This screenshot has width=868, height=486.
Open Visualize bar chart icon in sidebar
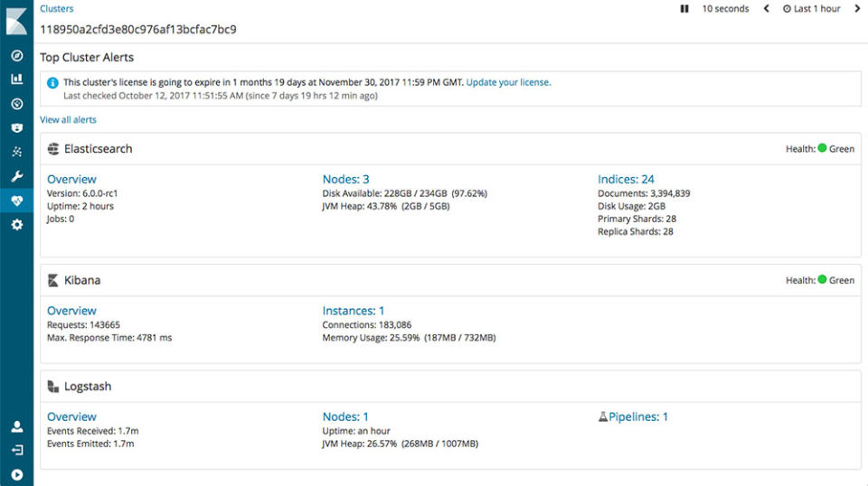click(16, 79)
